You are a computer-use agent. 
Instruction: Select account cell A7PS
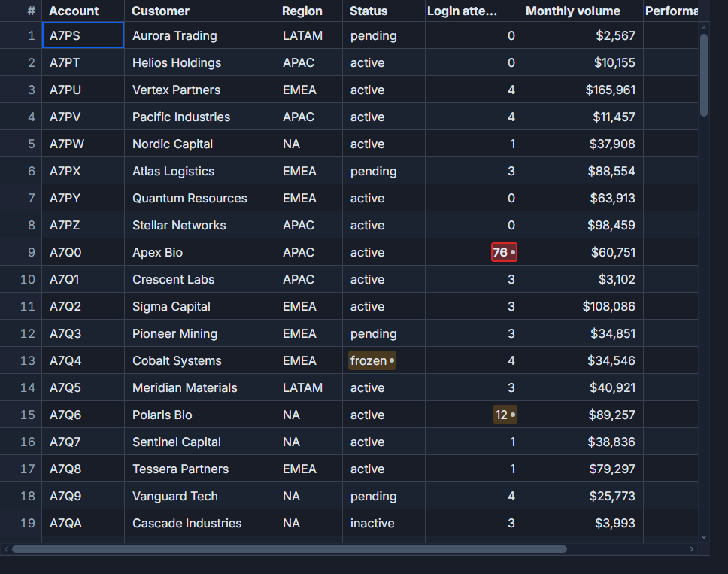tap(83, 35)
